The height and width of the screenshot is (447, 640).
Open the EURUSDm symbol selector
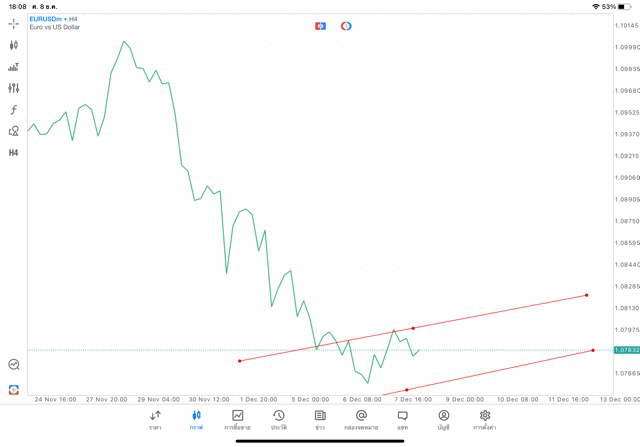(x=48, y=19)
